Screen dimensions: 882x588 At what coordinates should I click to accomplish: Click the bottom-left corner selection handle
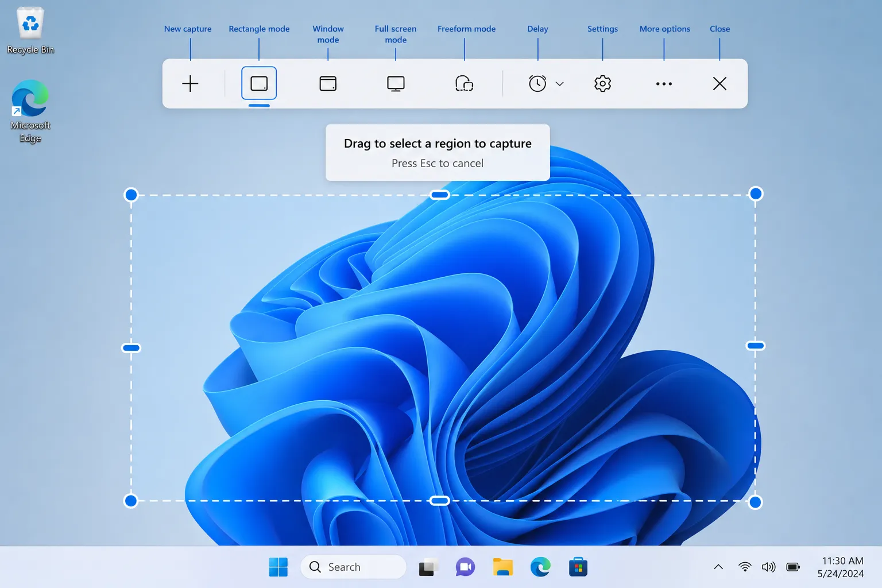click(x=131, y=501)
